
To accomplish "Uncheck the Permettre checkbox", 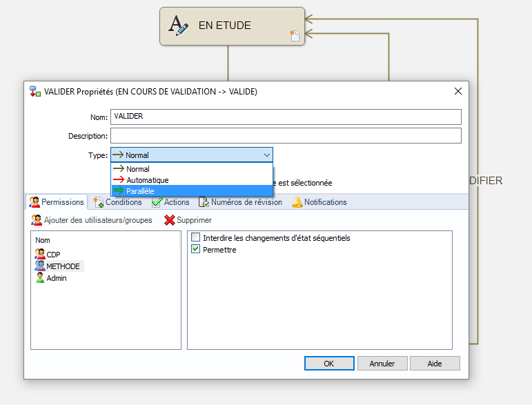I will 196,249.
